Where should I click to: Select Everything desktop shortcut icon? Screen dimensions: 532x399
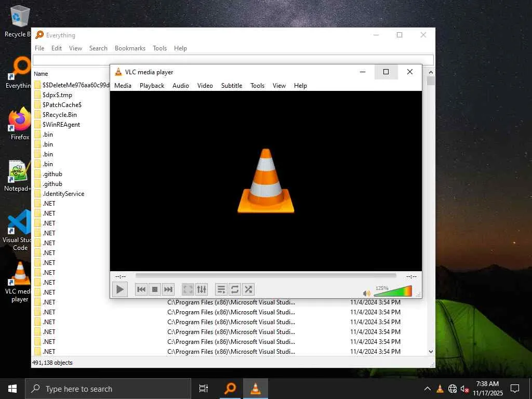[19, 73]
